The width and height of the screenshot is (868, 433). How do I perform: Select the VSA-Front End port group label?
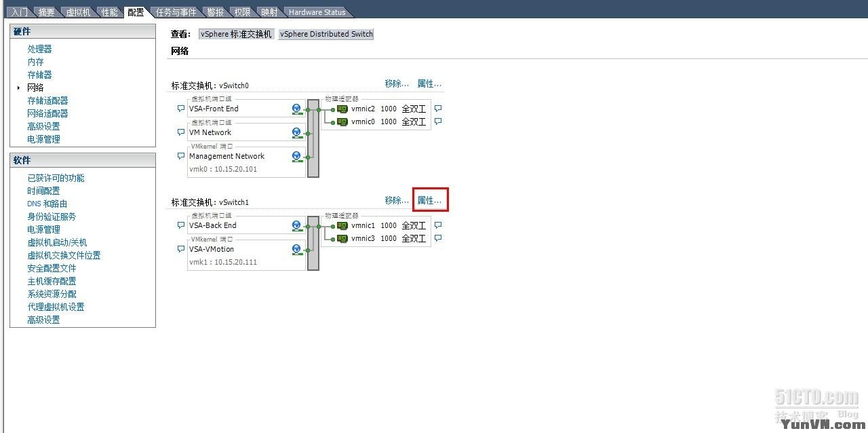click(x=214, y=109)
